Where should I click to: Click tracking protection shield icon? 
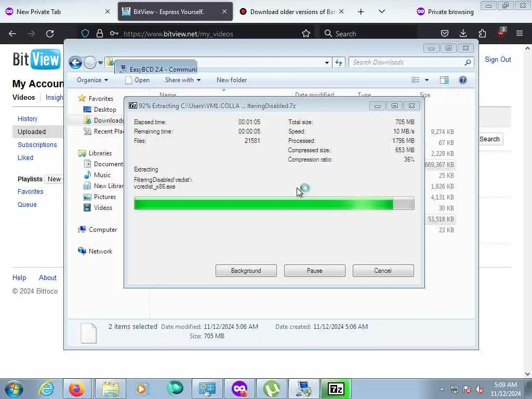point(85,33)
